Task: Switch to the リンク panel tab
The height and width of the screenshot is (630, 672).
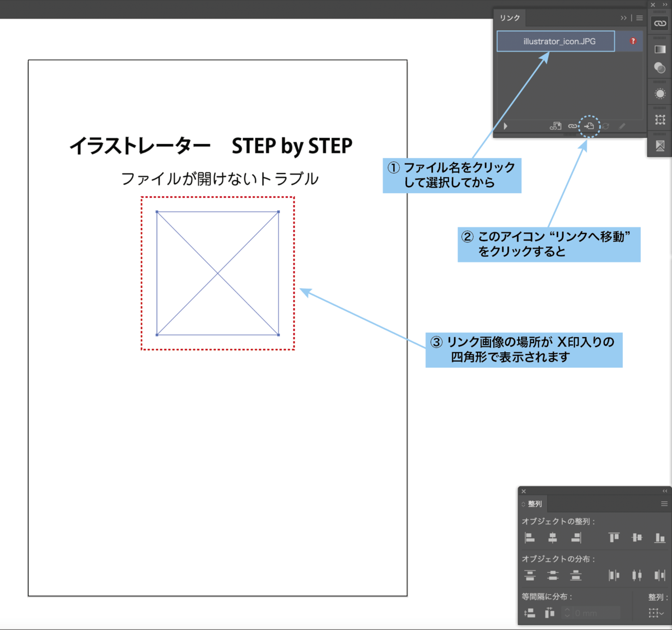Action: (x=509, y=17)
